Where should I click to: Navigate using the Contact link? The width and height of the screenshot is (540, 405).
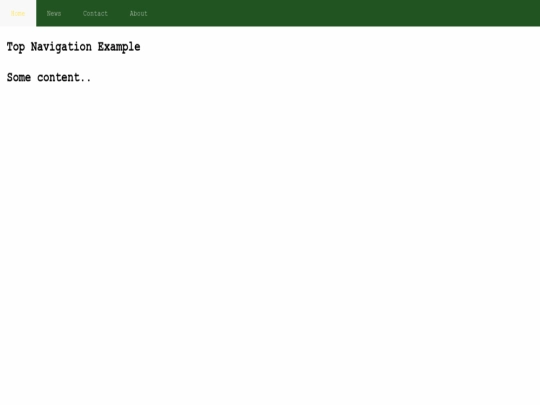(95, 13)
